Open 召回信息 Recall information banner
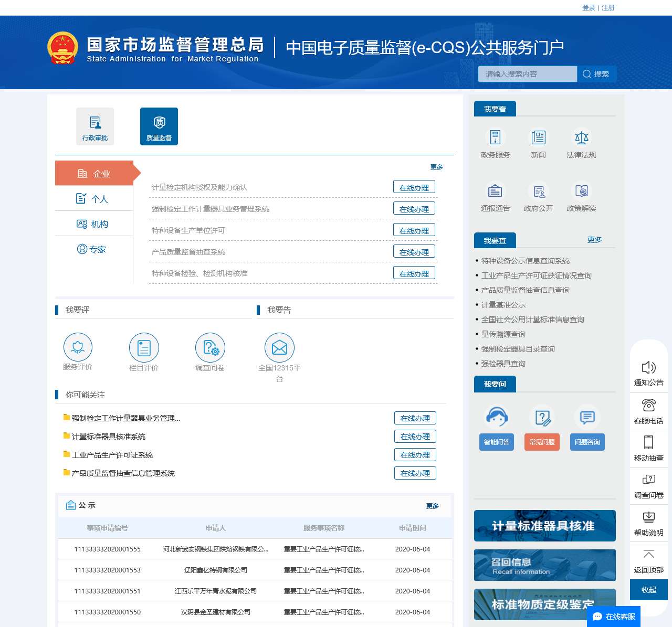This screenshot has height=627, width=672. coord(545,565)
